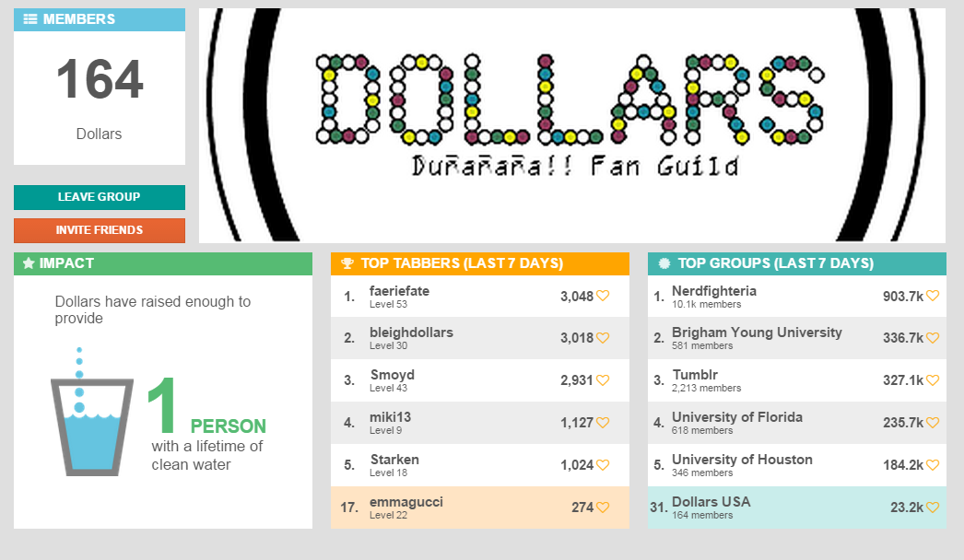This screenshot has width=964, height=560.
Task: Open Starken's tabber entry
Action: pos(479,465)
